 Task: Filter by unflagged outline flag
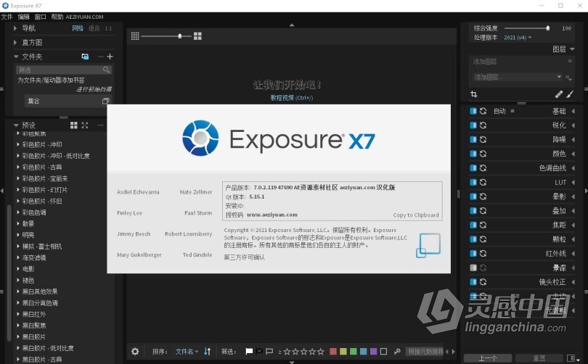click(x=269, y=351)
